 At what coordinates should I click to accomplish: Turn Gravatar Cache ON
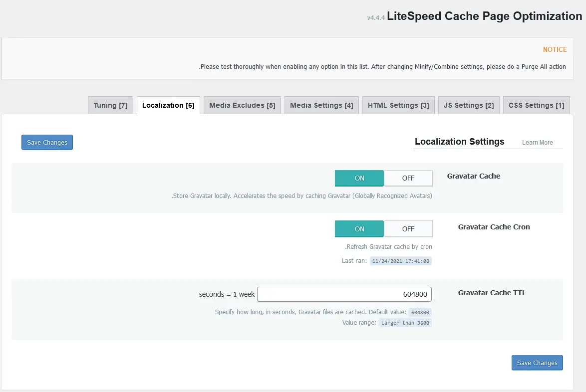click(x=359, y=178)
